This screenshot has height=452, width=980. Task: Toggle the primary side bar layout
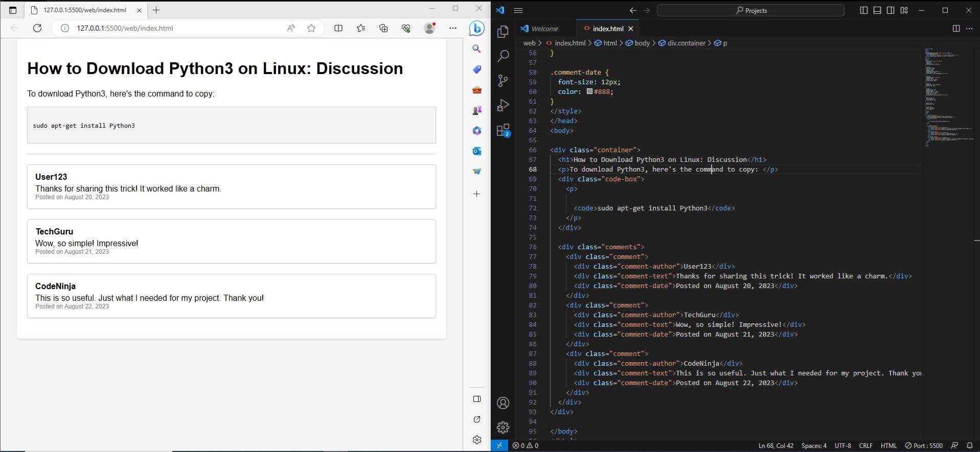(864, 10)
